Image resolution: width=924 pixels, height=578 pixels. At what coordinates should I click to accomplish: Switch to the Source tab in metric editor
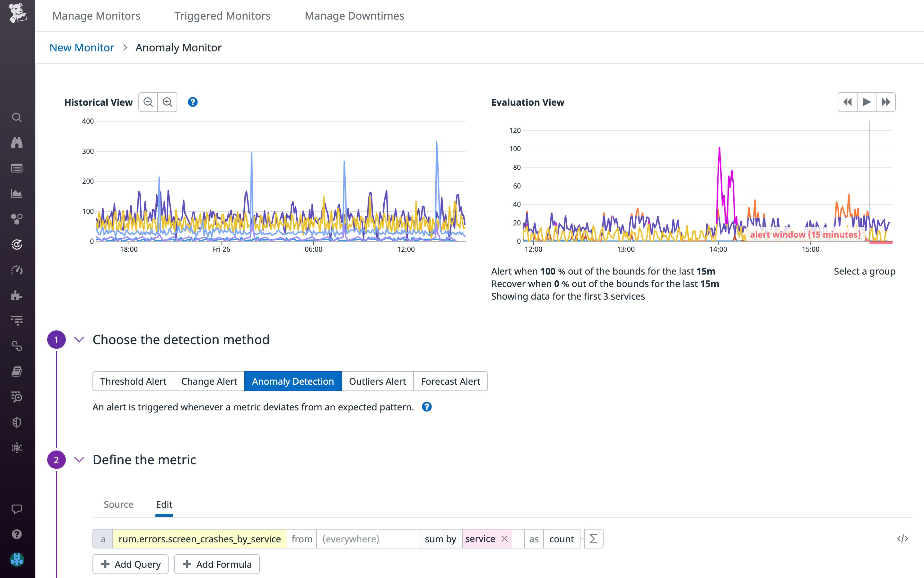coord(118,504)
